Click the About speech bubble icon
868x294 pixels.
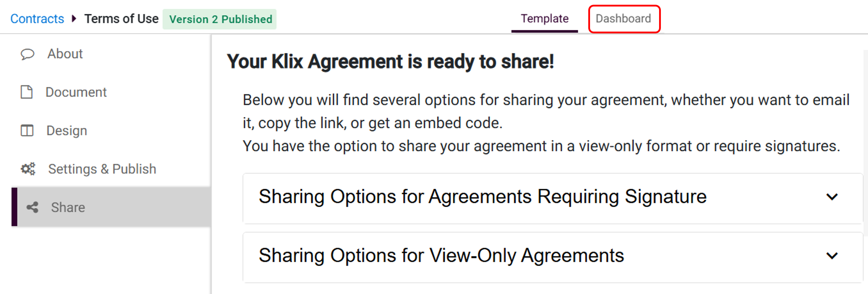(27, 54)
